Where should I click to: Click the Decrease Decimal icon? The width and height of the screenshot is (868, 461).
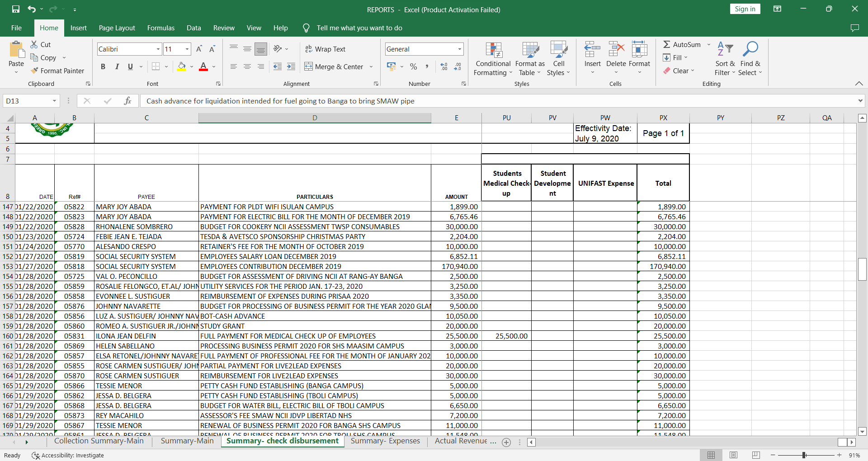[x=458, y=66]
